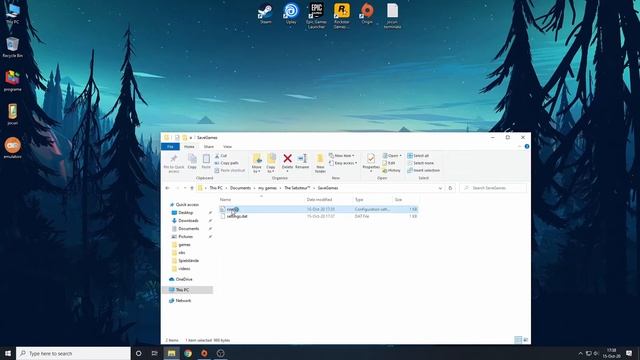
Task: Open Pictures in navigation pane
Action: pyautogui.click(x=185, y=237)
